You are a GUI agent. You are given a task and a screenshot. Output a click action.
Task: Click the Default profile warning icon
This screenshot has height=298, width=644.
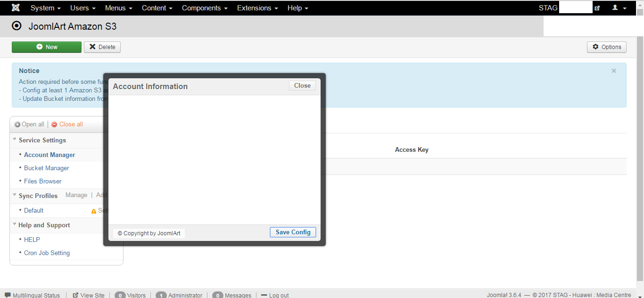point(93,211)
